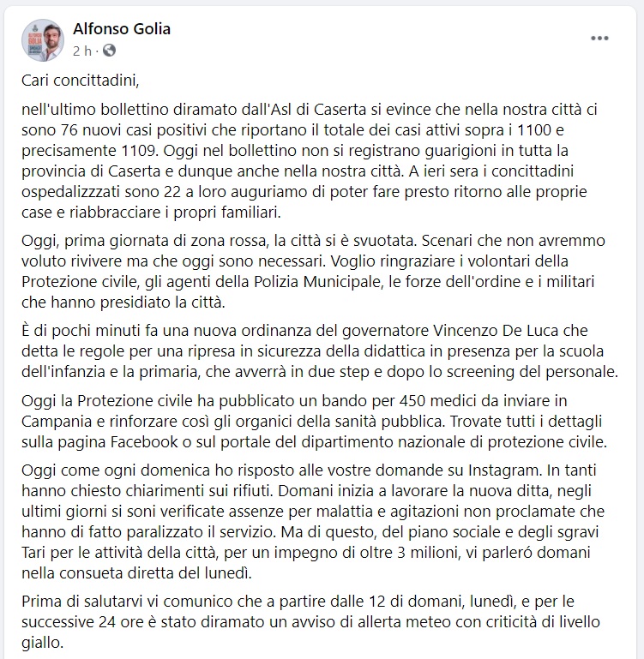The width and height of the screenshot is (644, 659).
Task: Click the "Cari concittadini," greeting line
Action: click(x=80, y=81)
